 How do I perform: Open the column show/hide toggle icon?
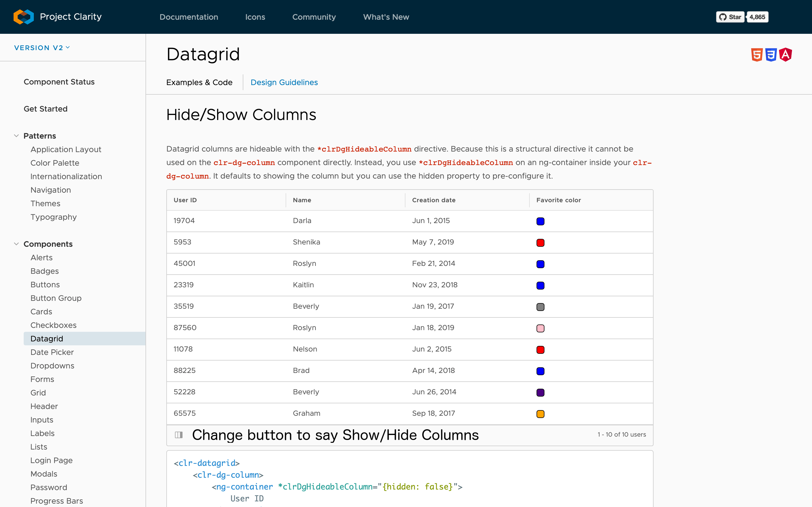point(178,435)
